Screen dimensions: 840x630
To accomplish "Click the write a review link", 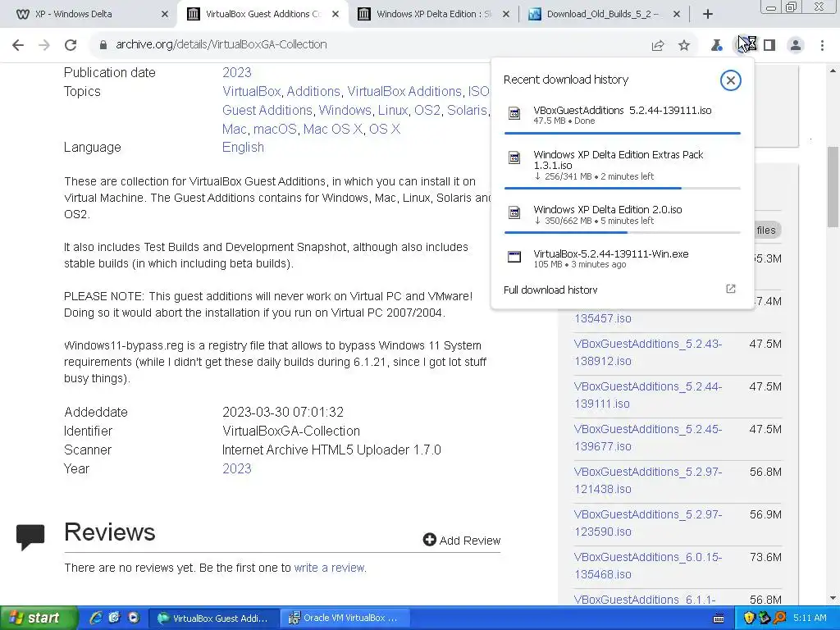I will click(x=330, y=568).
